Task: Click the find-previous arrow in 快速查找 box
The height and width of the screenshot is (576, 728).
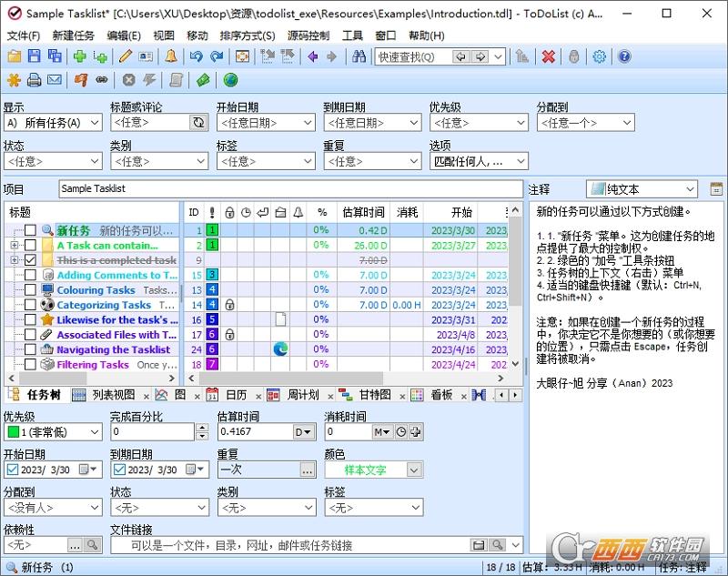Action: [x=460, y=56]
